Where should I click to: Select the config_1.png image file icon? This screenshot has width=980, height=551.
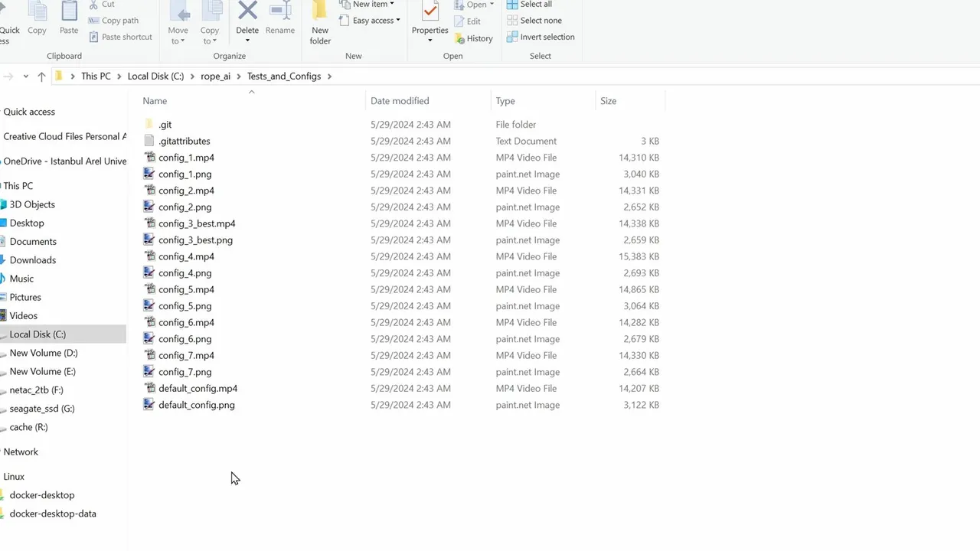pos(149,174)
